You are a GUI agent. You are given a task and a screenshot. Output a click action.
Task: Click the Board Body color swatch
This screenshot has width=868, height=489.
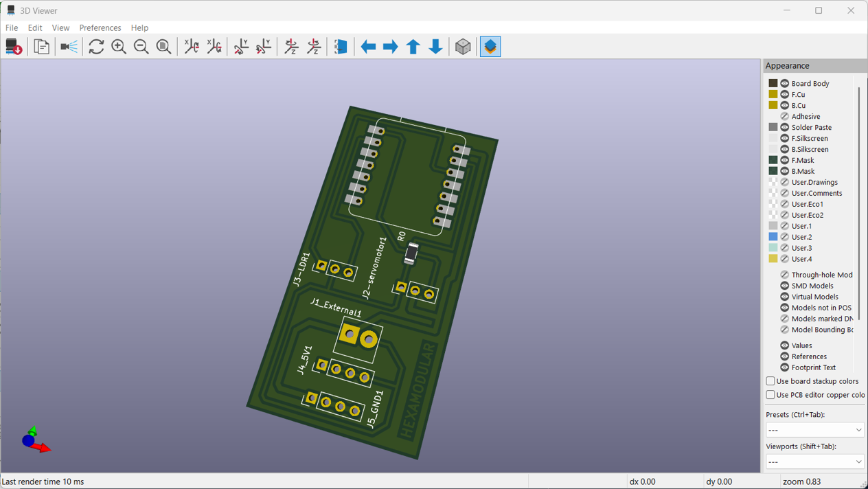click(773, 83)
